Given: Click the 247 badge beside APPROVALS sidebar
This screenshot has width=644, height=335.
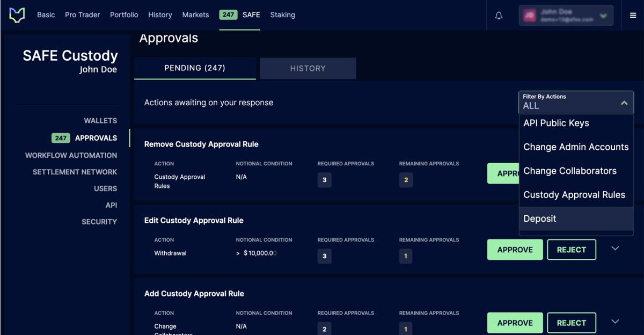Looking at the screenshot, I should pos(61,138).
